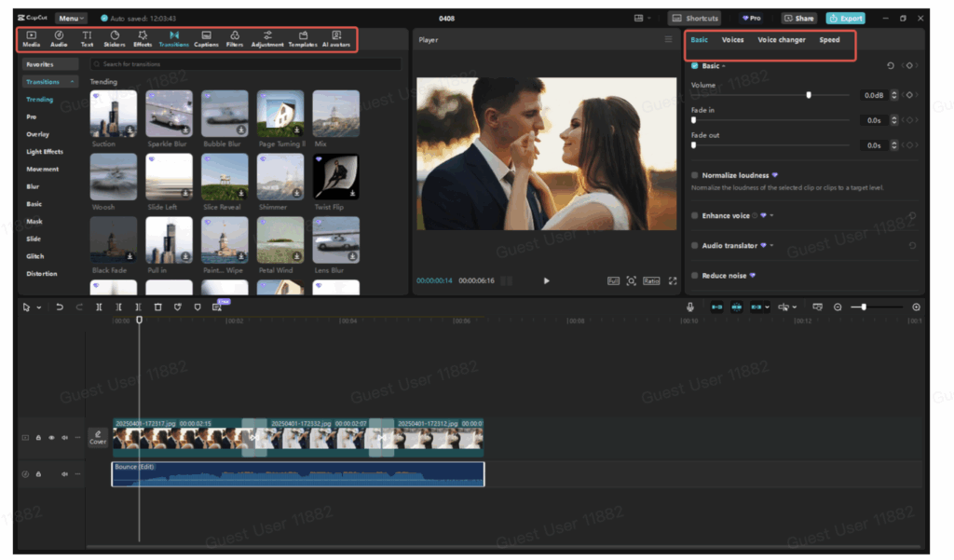This screenshot has width=954, height=560.
Task: Adjust the Volume slider handle
Action: (809, 95)
